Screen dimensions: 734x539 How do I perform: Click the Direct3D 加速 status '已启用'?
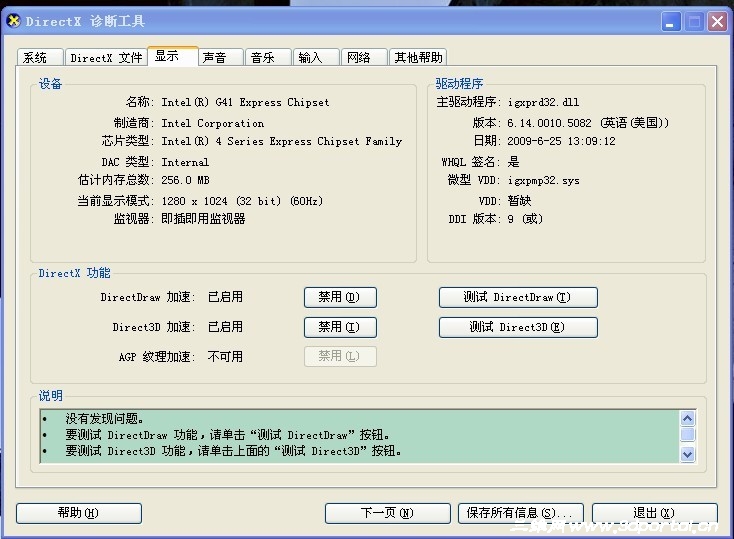click(x=225, y=327)
